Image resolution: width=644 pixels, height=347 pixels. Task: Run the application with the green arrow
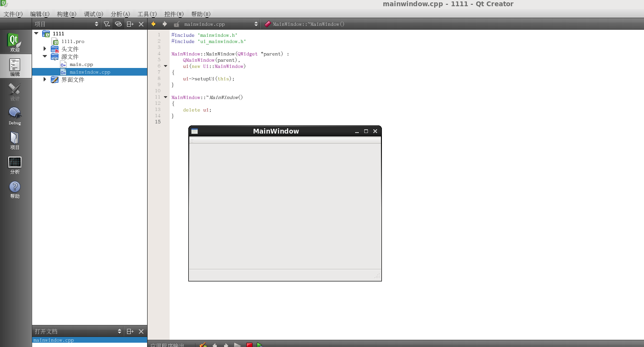click(259, 344)
